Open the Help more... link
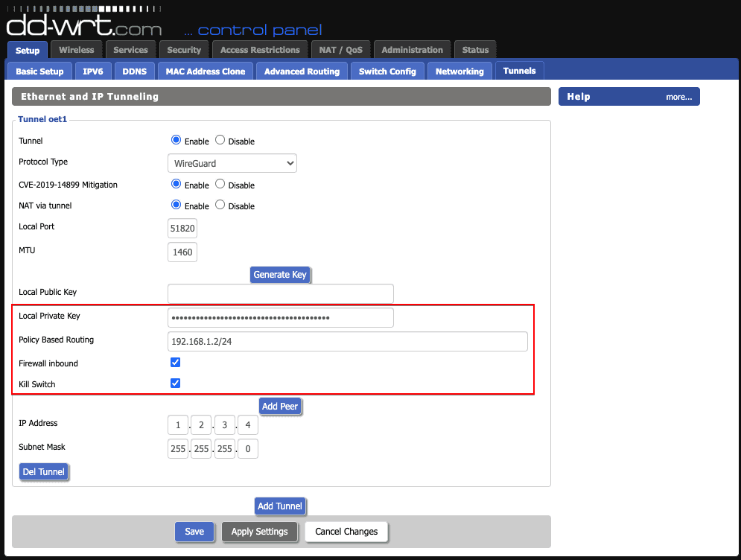Image resolution: width=741 pixels, height=560 pixels. (x=678, y=97)
